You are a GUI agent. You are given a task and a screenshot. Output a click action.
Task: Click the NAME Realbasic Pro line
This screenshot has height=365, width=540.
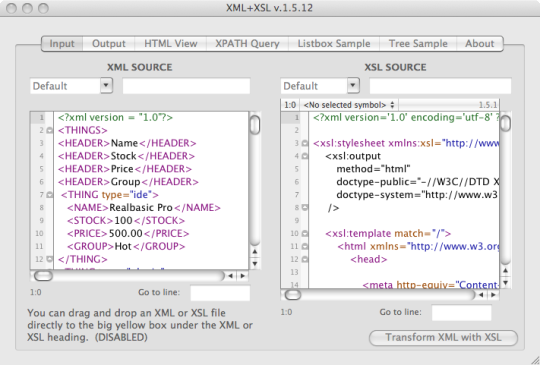tap(144, 208)
